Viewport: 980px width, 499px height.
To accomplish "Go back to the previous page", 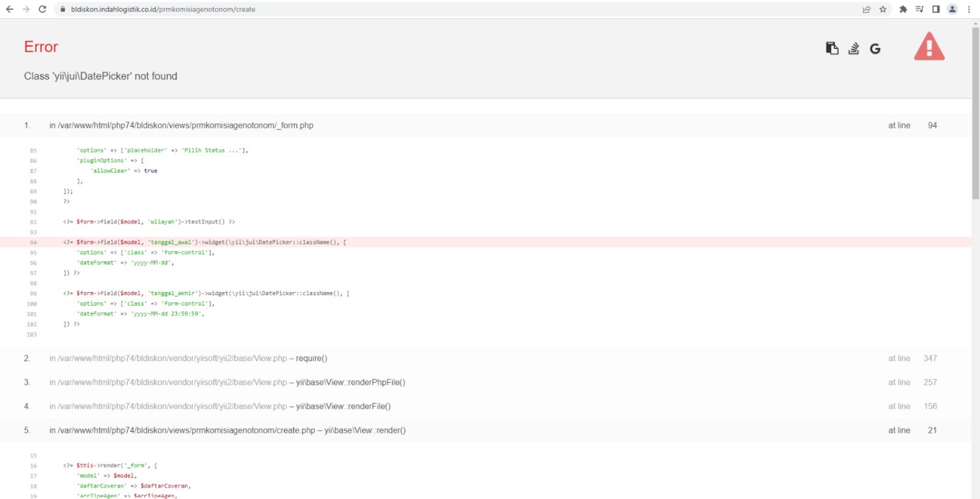I will point(10,9).
